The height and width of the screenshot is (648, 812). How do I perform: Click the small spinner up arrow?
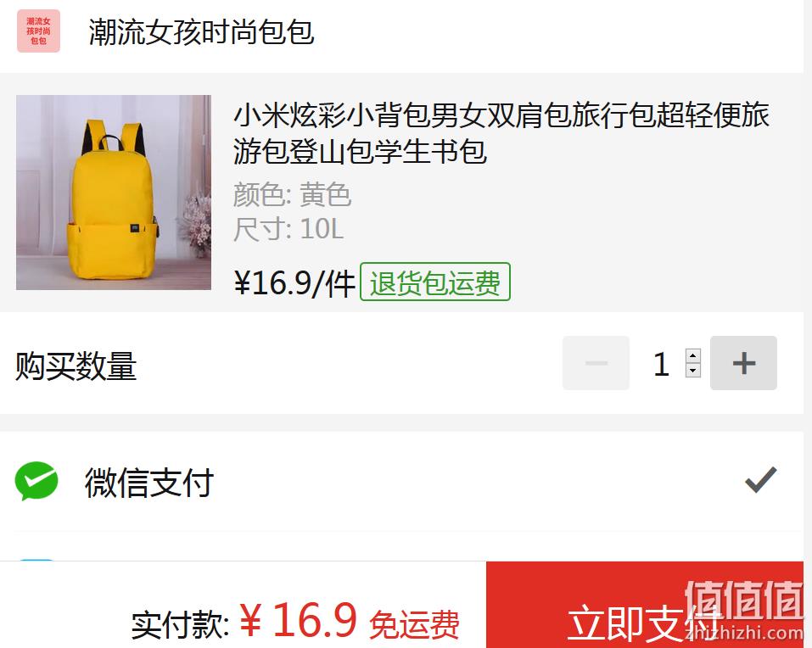(693, 355)
